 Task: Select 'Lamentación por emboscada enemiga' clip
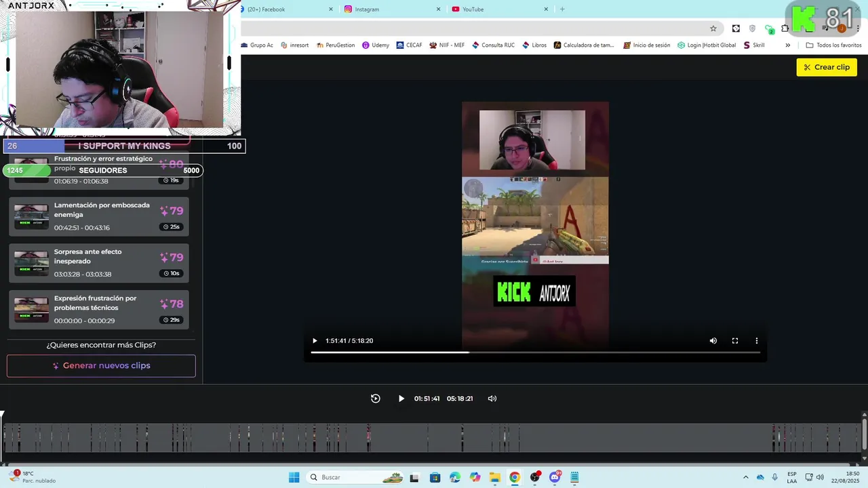(99, 216)
